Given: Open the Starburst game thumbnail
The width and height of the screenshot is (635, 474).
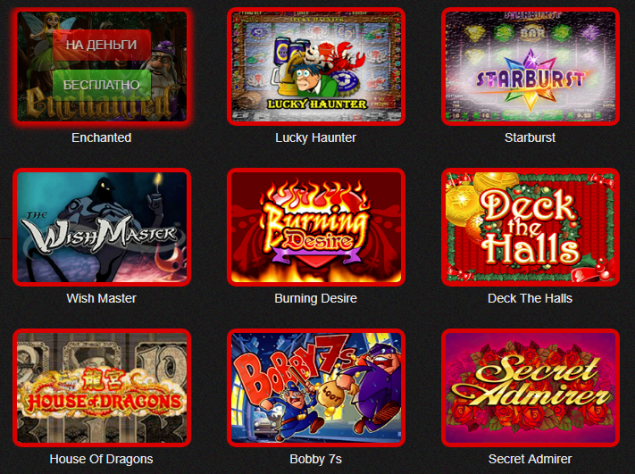Looking at the screenshot, I should point(530,66).
